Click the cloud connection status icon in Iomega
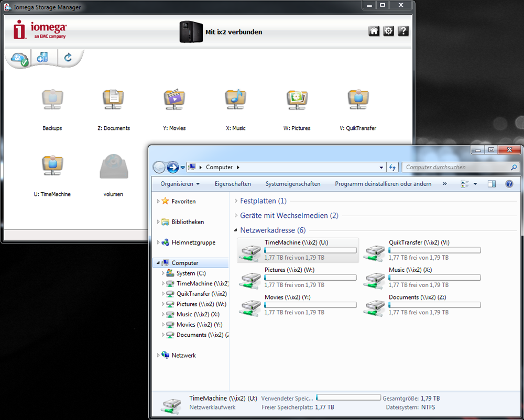524x420 pixels. [x=19, y=59]
